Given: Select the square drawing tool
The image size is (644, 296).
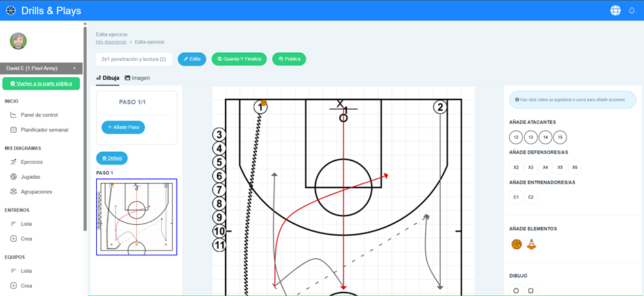Looking at the screenshot, I should pos(531,291).
